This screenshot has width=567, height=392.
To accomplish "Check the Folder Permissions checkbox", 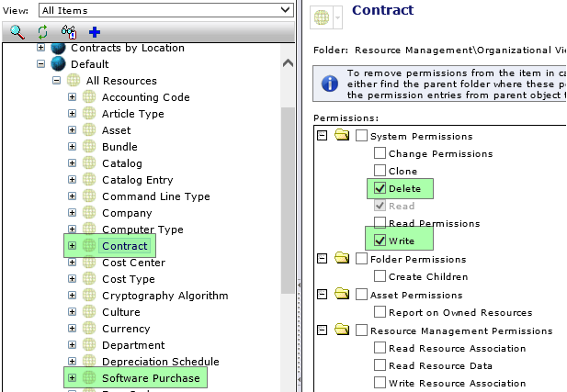I will click(361, 259).
